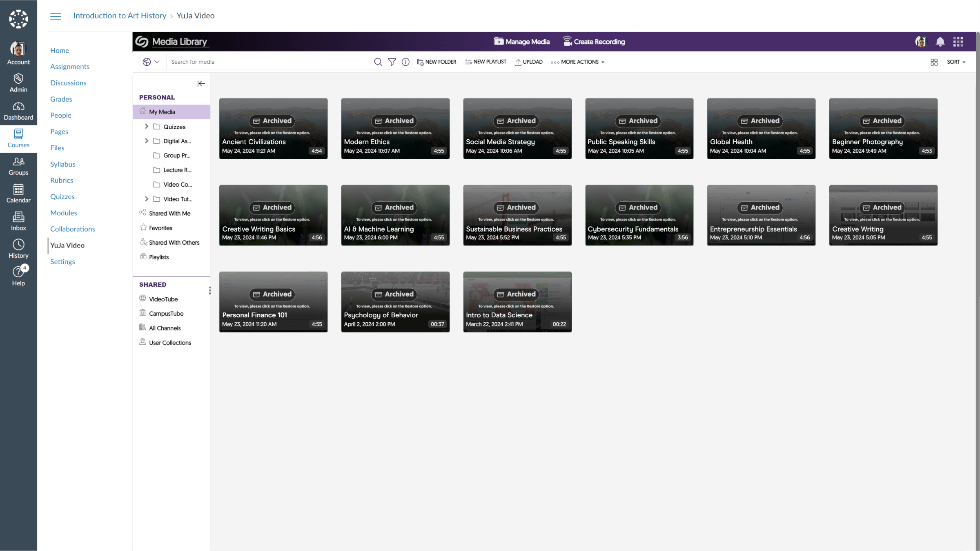Open All Channels
This screenshot has height=551, width=980.
click(160, 328)
